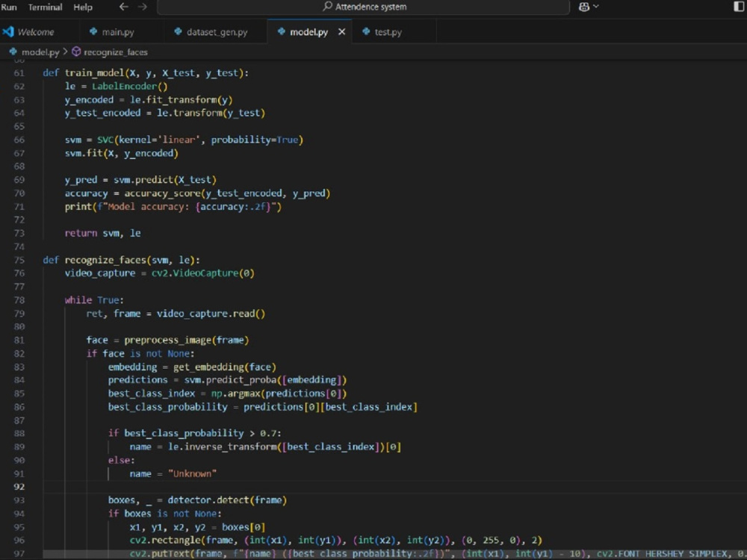Image resolution: width=747 pixels, height=560 pixels.
Task: Toggle the sidebar layout icon
Action: click(739, 7)
